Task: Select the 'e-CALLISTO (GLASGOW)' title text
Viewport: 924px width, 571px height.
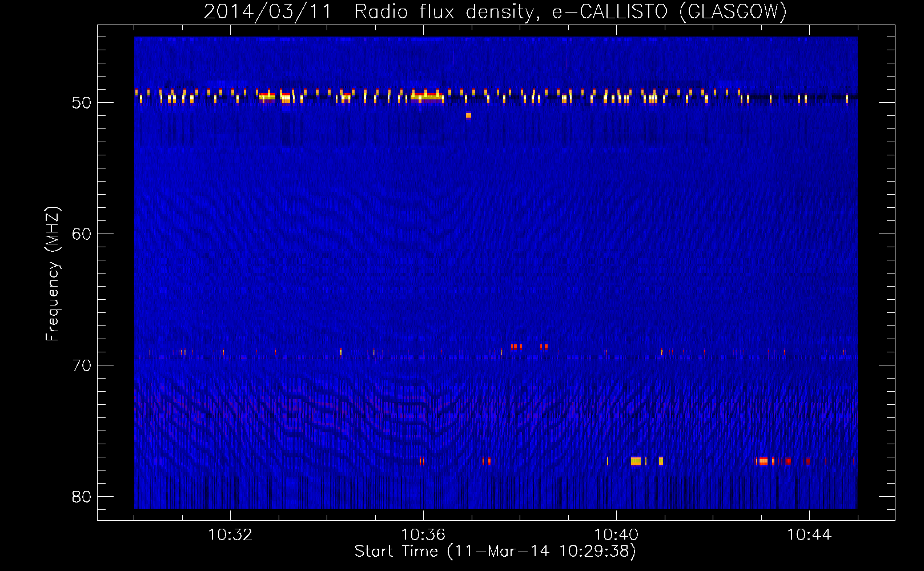Action: click(670, 11)
